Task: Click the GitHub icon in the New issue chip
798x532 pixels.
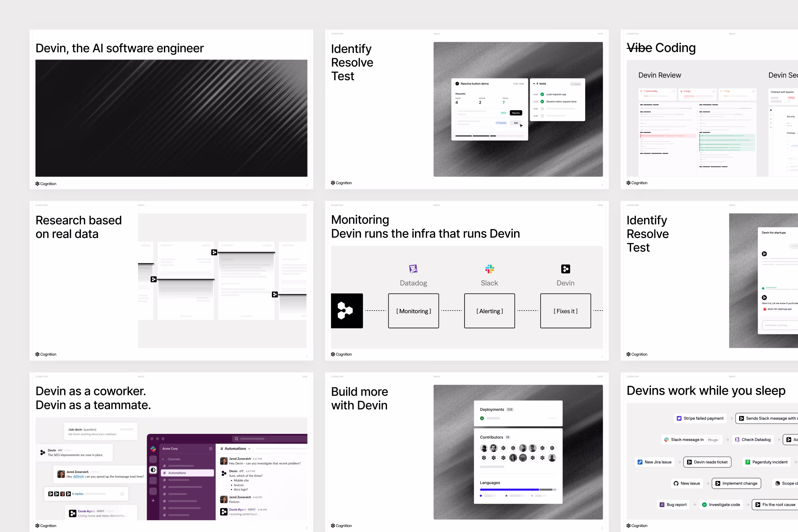Action: tap(676, 483)
